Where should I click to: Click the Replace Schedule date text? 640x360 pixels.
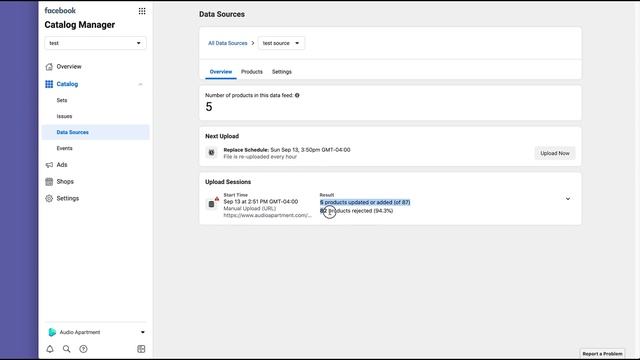point(310,150)
